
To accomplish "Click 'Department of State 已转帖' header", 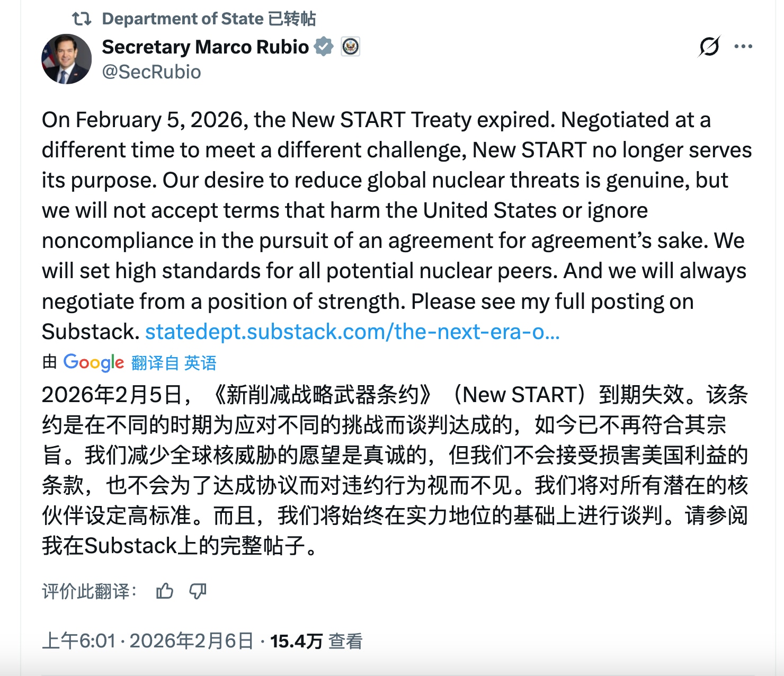I will click(209, 17).
